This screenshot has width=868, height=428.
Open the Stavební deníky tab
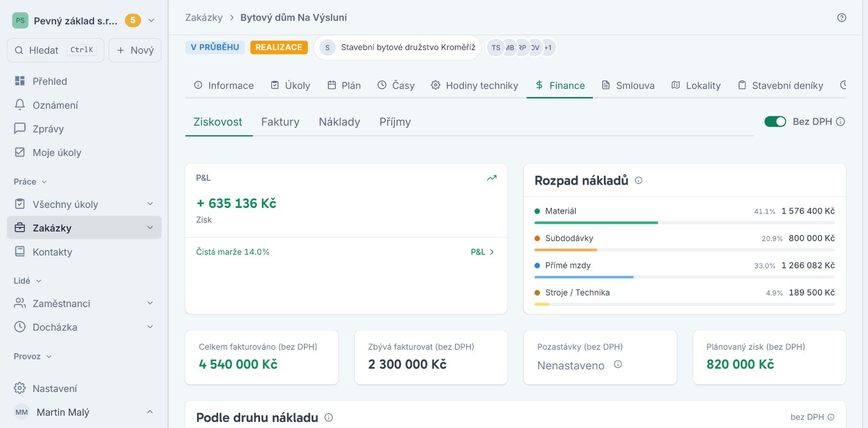tap(780, 85)
